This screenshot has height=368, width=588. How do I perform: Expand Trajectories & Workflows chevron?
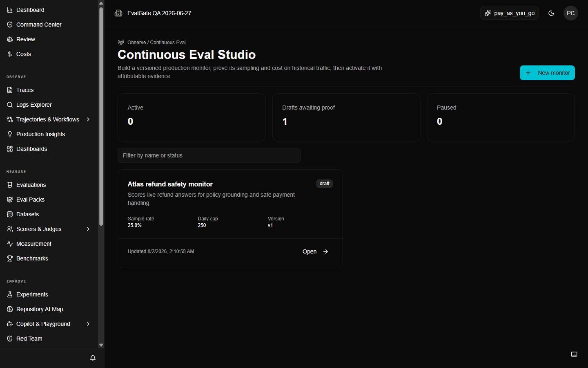tap(88, 119)
